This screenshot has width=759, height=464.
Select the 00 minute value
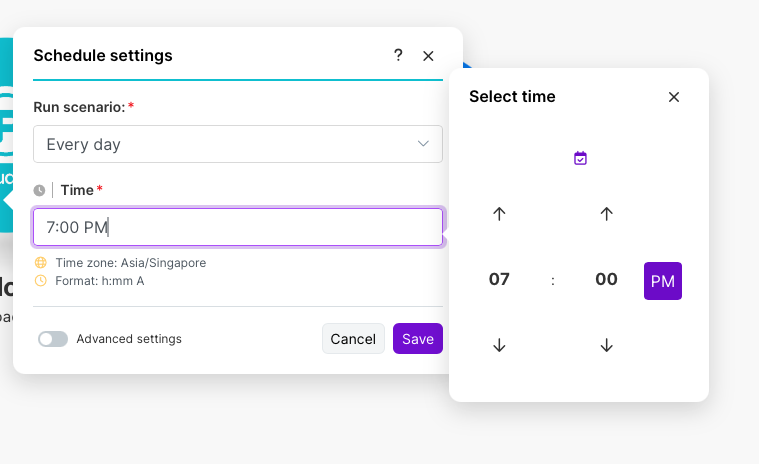[606, 279]
